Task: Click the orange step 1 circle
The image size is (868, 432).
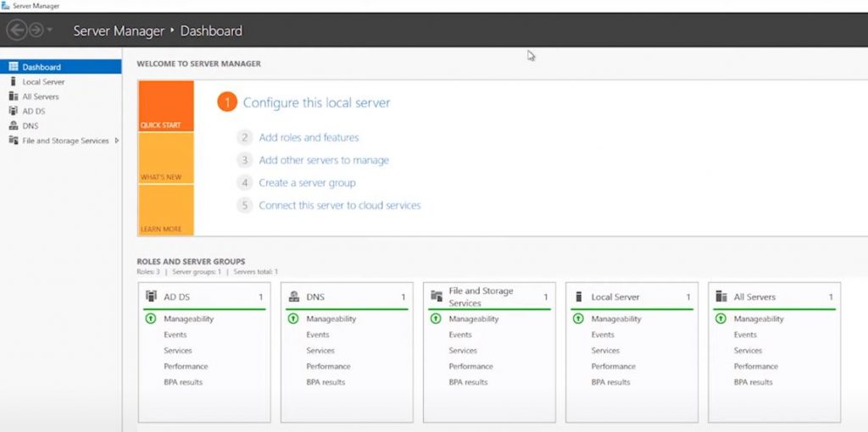Action: coord(227,102)
